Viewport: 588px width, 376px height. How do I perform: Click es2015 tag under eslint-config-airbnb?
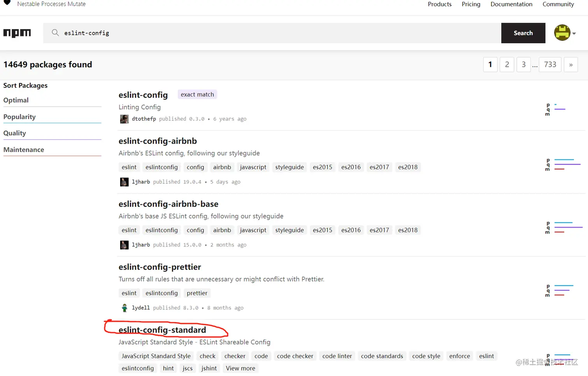point(323,167)
